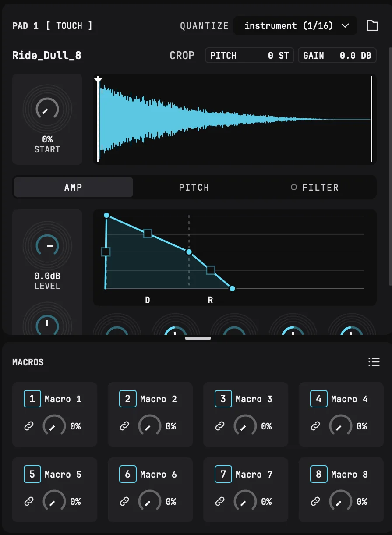Click the link icon for Macro 2

(124, 426)
